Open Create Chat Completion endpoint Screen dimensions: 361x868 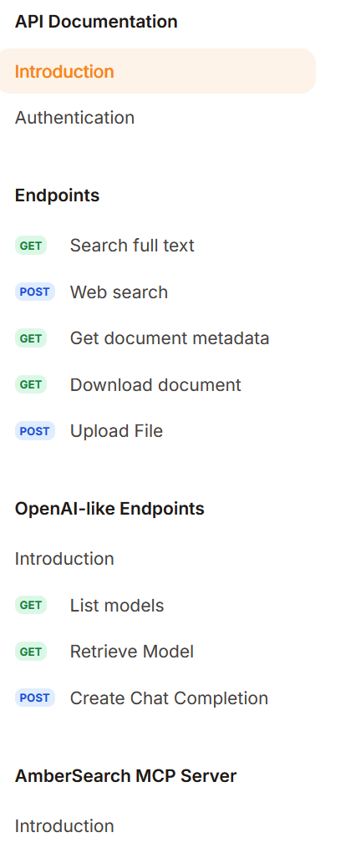[x=169, y=698]
